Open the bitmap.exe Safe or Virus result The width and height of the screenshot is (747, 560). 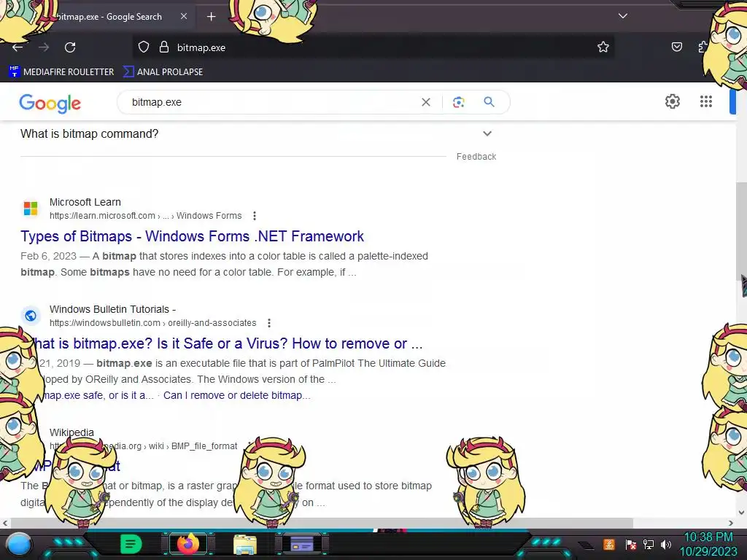(228, 343)
